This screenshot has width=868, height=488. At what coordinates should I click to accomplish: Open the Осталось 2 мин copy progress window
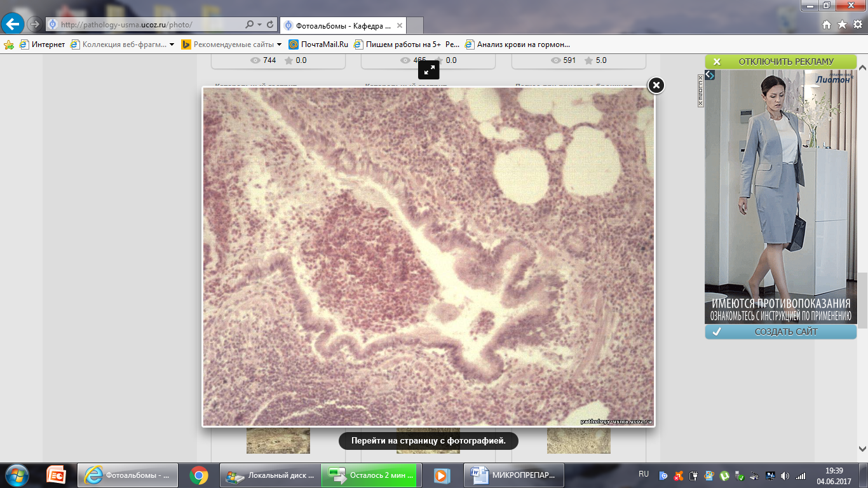pos(369,475)
